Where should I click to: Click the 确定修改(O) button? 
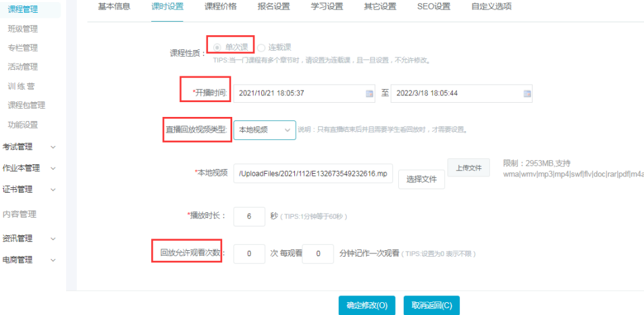point(367,306)
